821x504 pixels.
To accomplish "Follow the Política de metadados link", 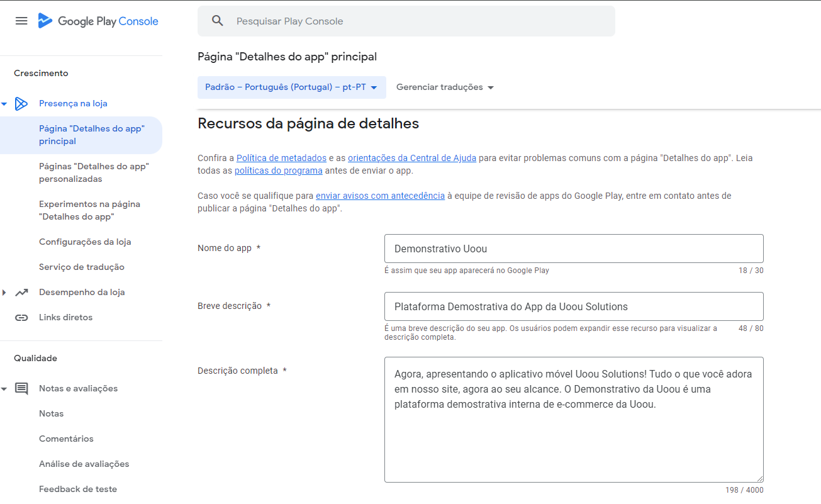I will (x=281, y=158).
